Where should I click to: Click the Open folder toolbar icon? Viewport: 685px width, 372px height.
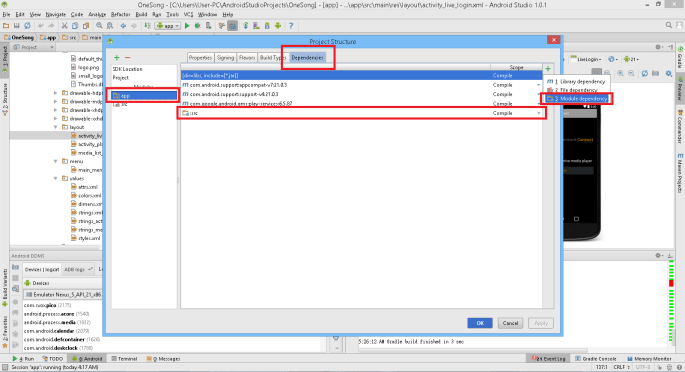click(6, 26)
